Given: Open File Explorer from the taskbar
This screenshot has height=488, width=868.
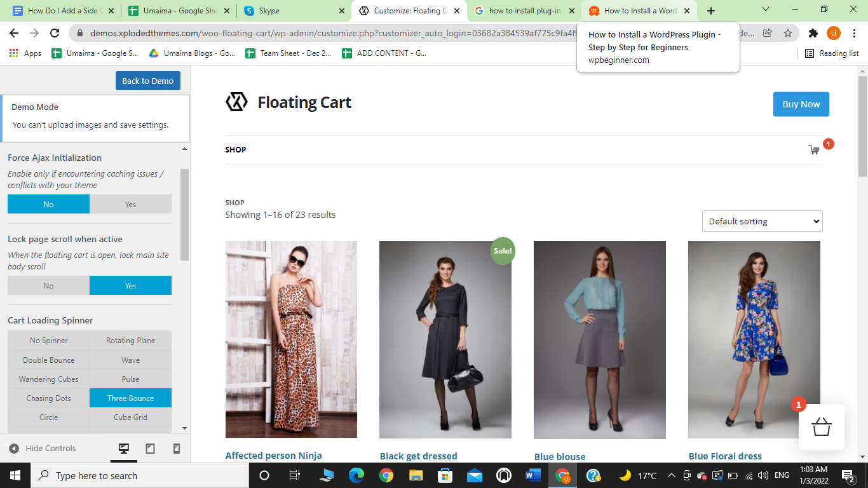Looking at the screenshot, I should pos(416,475).
